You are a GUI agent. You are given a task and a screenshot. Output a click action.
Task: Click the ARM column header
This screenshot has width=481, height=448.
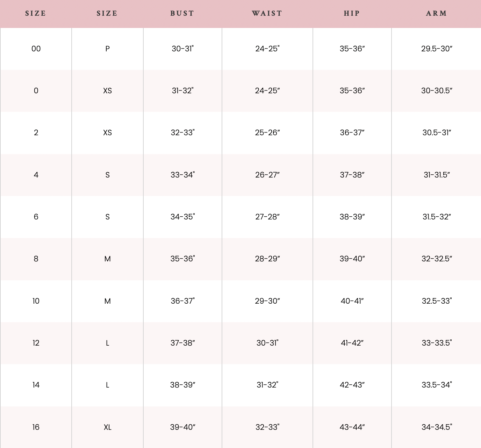click(x=437, y=13)
